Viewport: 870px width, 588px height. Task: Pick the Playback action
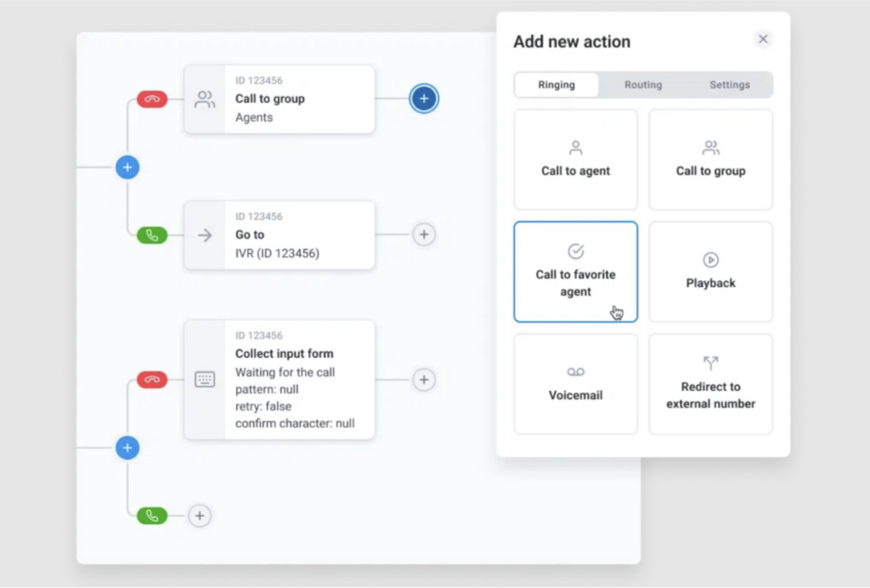[711, 272]
